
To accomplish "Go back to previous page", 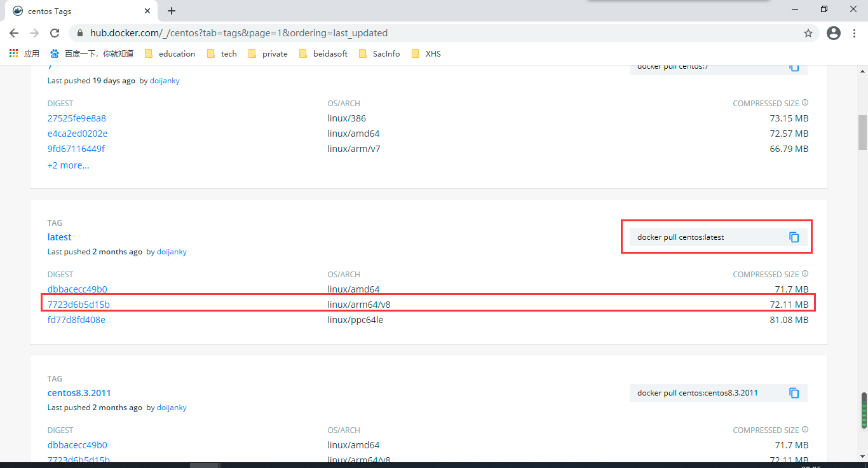I will tap(14, 33).
